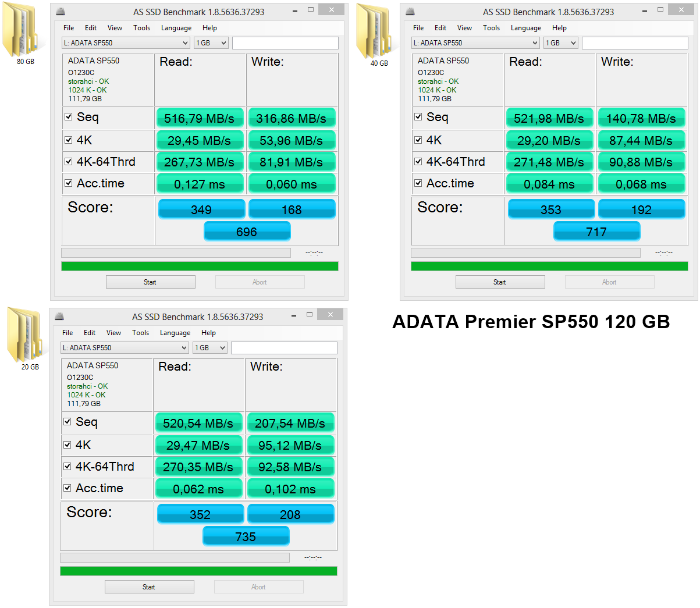The width and height of the screenshot is (700, 608).
Task: Click the 40 GB folder icon
Action: (375, 30)
